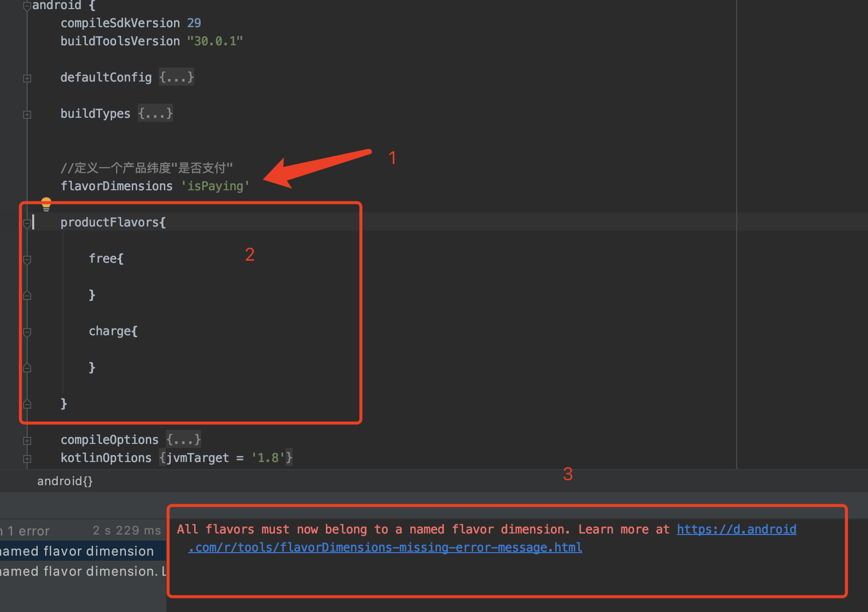Place cursor on the 'isPaying' string

coord(215,186)
